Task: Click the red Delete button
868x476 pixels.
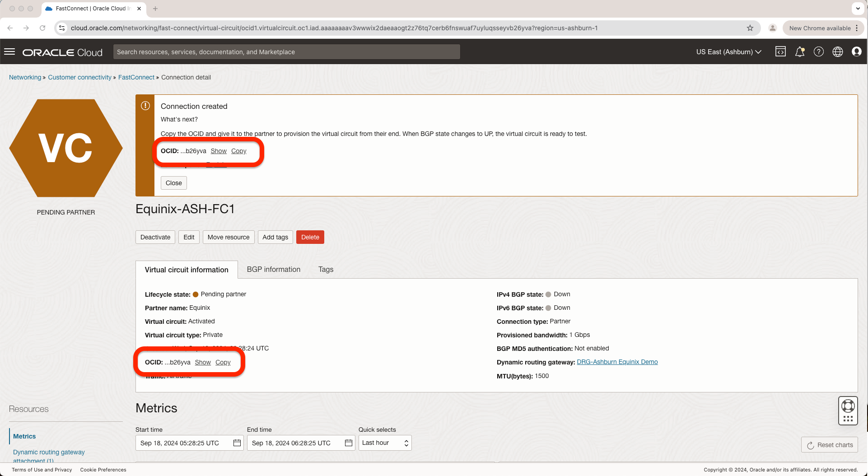Action: coord(310,237)
